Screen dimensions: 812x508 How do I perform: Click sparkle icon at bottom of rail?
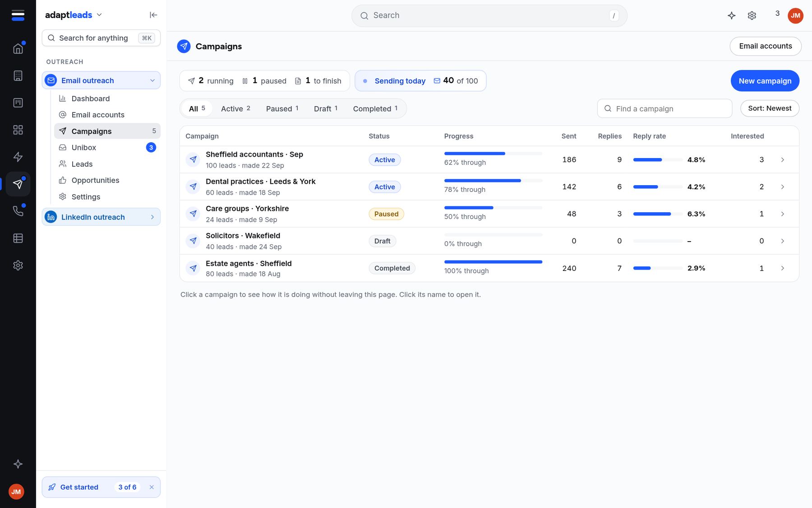[18, 464]
